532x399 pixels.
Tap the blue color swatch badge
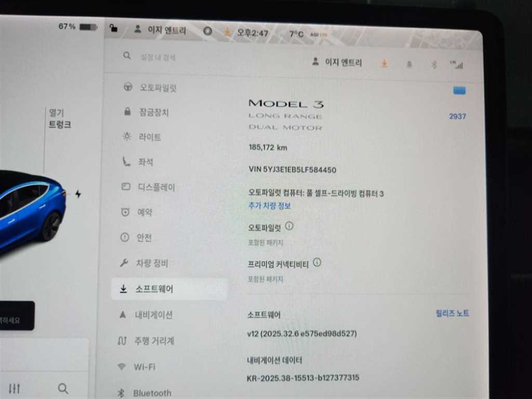click(x=459, y=91)
